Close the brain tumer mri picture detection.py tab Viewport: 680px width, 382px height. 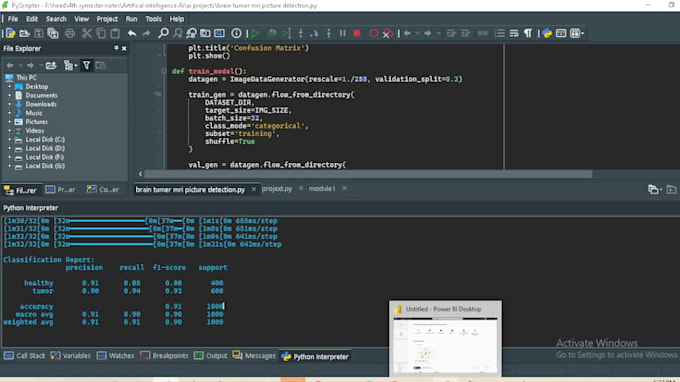tap(253, 189)
